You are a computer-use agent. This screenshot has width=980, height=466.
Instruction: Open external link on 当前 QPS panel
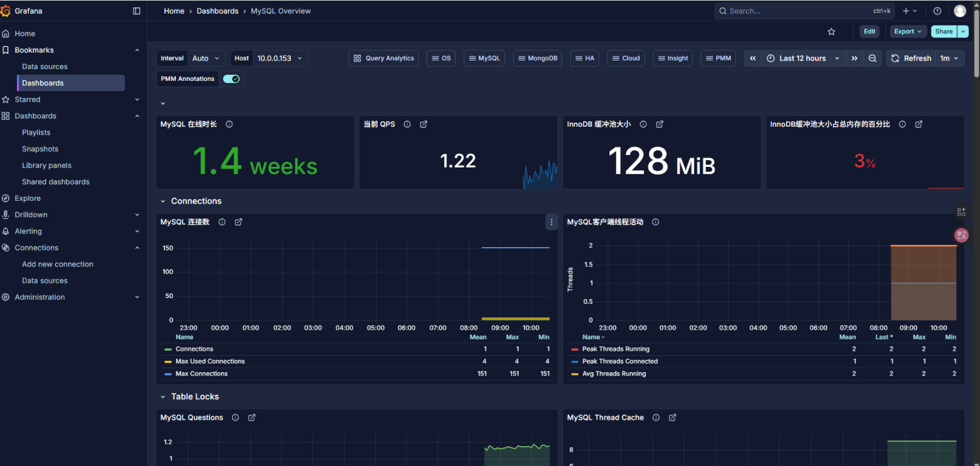tap(423, 124)
